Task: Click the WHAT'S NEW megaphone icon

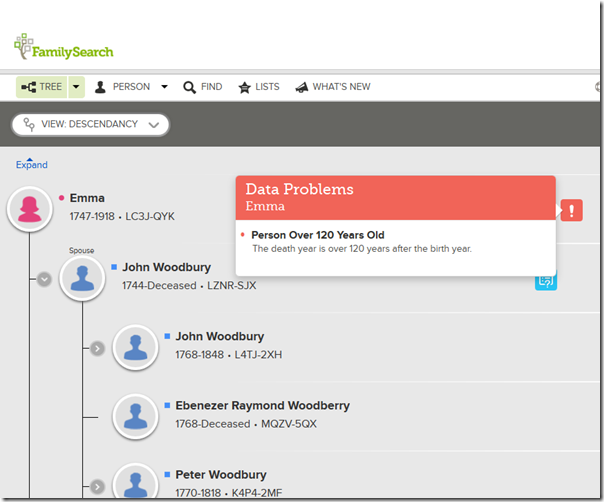Action: (302, 87)
